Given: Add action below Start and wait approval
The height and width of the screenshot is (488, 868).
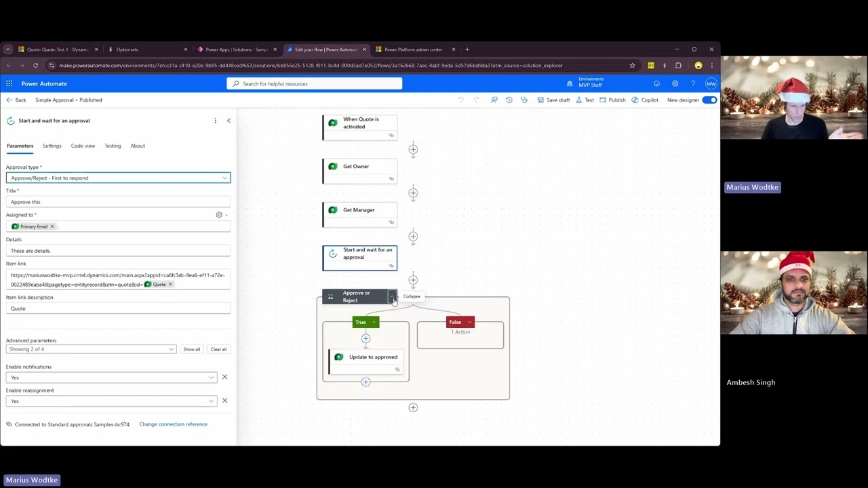Looking at the screenshot, I should [413, 279].
